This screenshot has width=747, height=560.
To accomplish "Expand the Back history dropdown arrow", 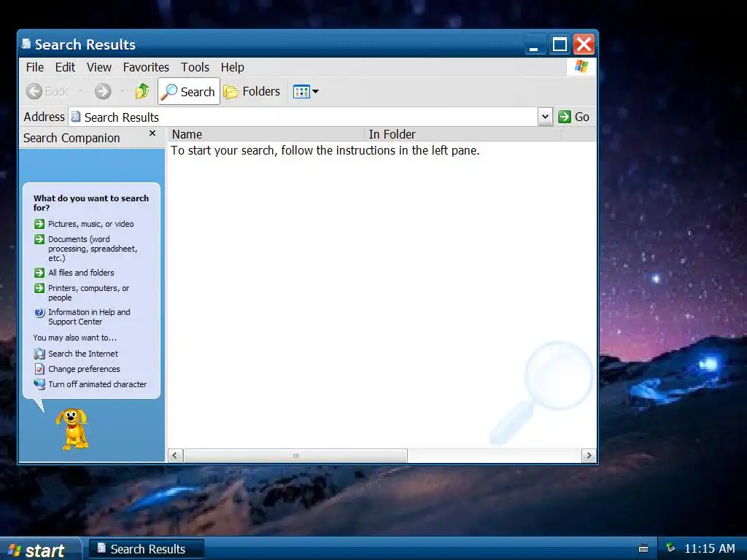I will [80, 91].
